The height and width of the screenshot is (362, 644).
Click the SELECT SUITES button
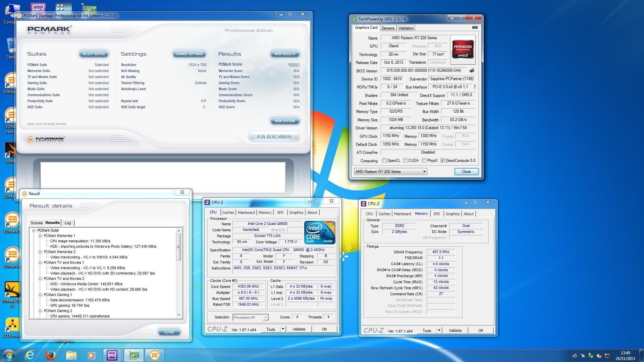tap(94, 54)
